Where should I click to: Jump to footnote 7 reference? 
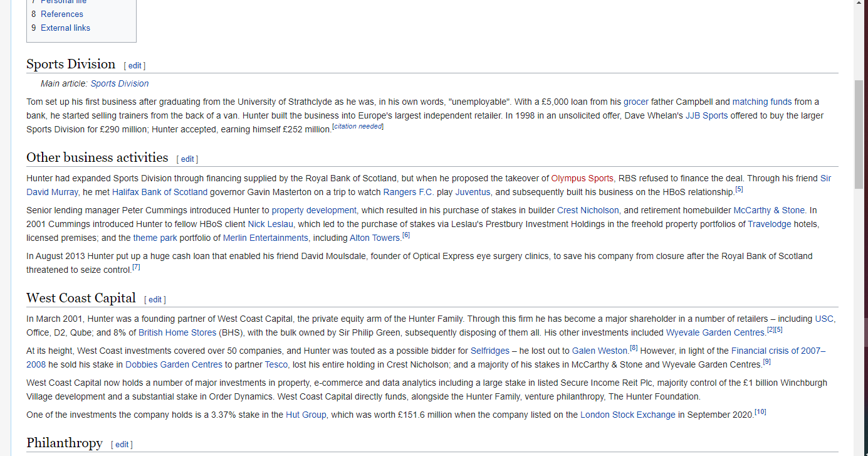pos(136,267)
